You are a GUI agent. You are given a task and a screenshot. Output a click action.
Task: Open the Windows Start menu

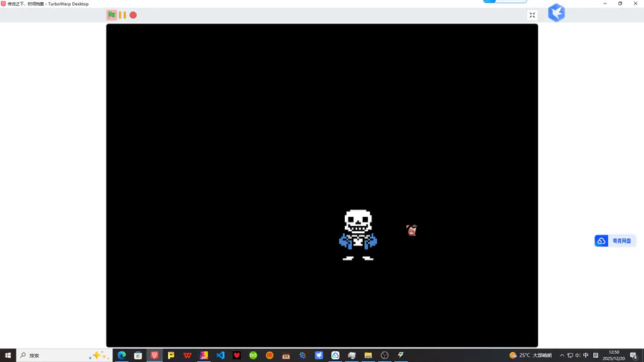point(8,355)
